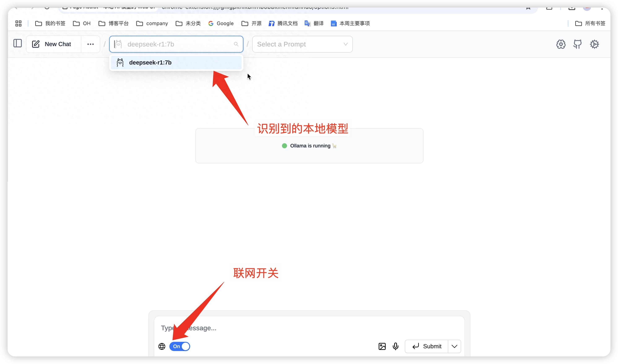The height and width of the screenshot is (364, 618).
Task: Open the Google bookmark
Action: point(221,23)
